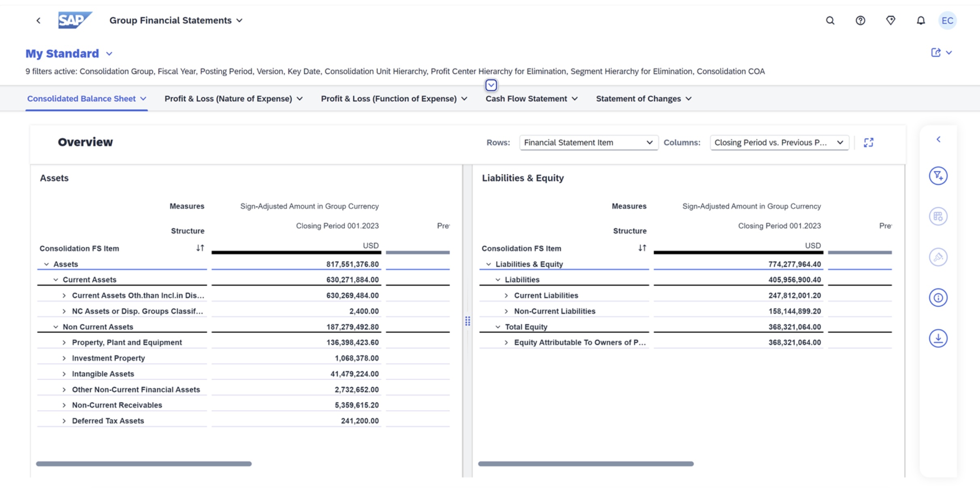Open the Columns Closing Period dropdown
The height and width of the screenshot is (488, 980).
[x=779, y=142]
